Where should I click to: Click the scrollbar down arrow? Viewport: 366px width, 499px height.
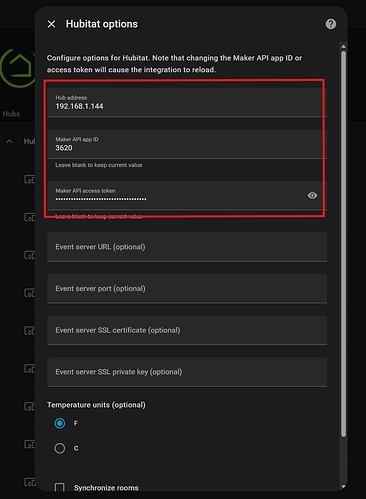click(343, 486)
